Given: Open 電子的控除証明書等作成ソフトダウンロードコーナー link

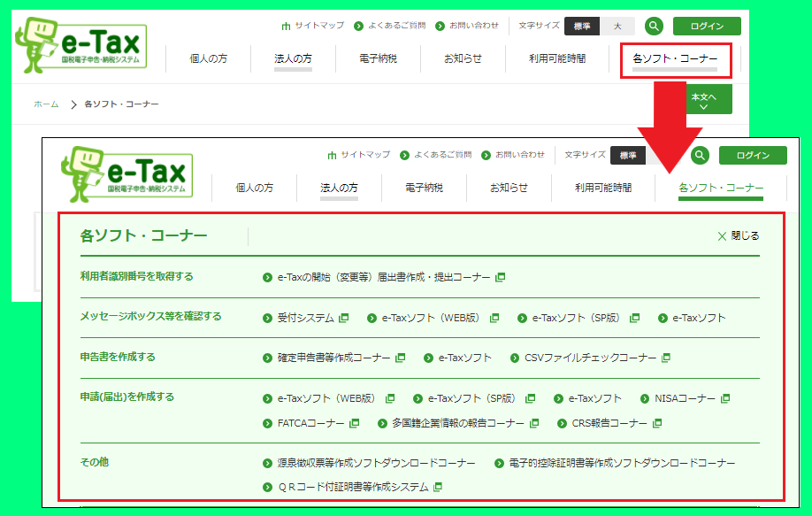Looking at the screenshot, I should pyautogui.click(x=622, y=463).
